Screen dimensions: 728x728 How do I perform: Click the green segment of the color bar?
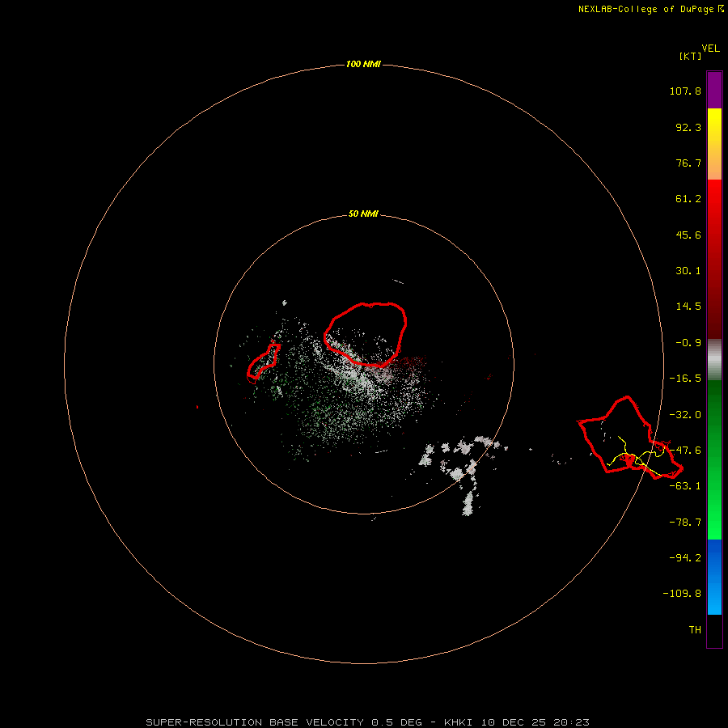(x=714, y=459)
